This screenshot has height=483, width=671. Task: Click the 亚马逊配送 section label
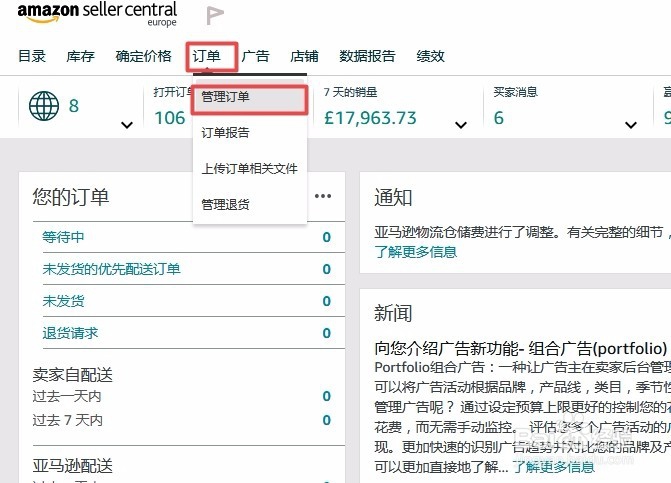pos(72,466)
